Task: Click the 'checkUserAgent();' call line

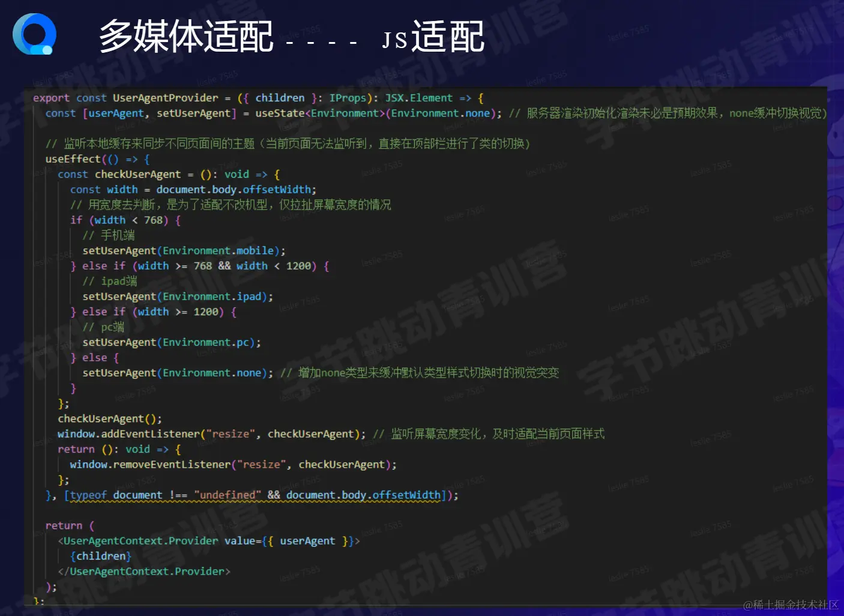Action: pos(110,418)
